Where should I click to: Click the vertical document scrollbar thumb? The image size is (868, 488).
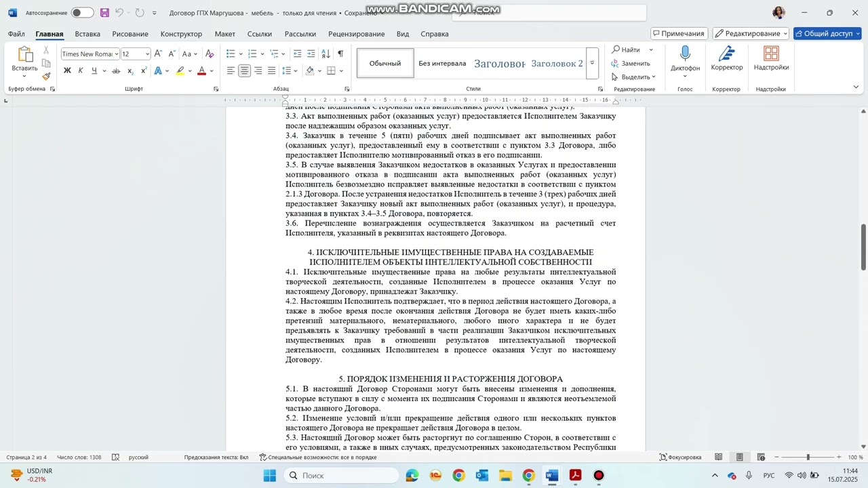coord(863,247)
